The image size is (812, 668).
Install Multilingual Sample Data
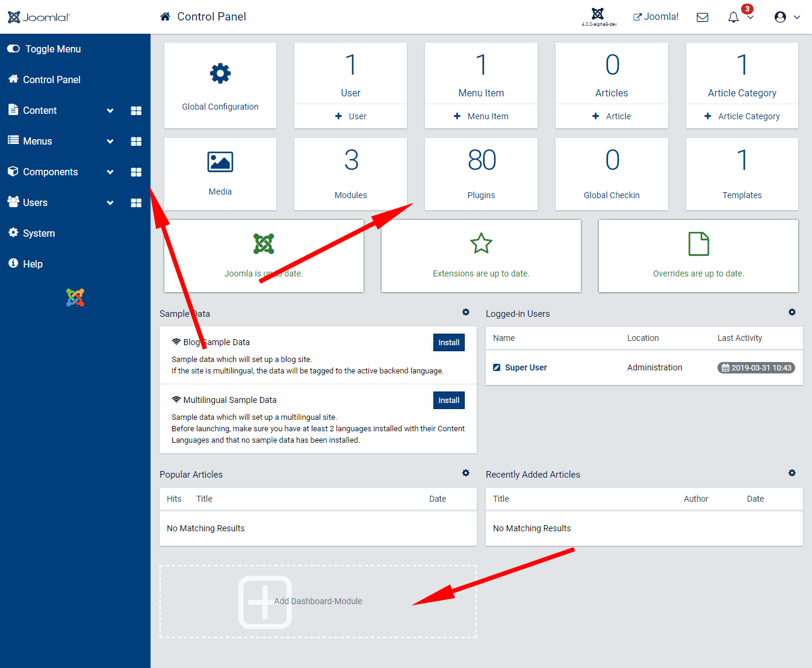pos(449,400)
